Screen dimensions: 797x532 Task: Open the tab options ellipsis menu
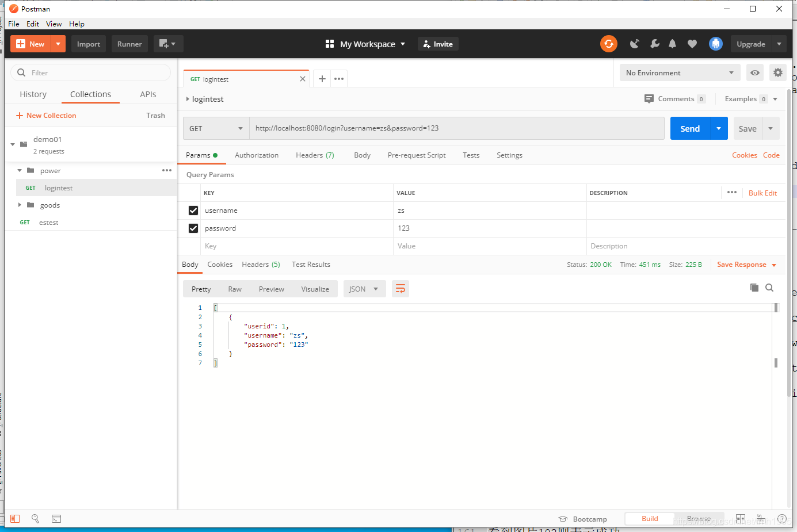pyautogui.click(x=339, y=79)
